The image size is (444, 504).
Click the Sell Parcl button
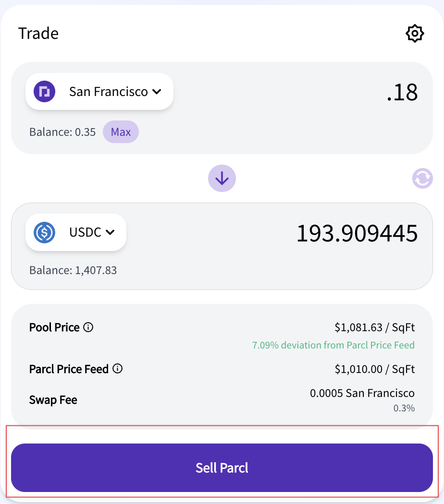222,468
